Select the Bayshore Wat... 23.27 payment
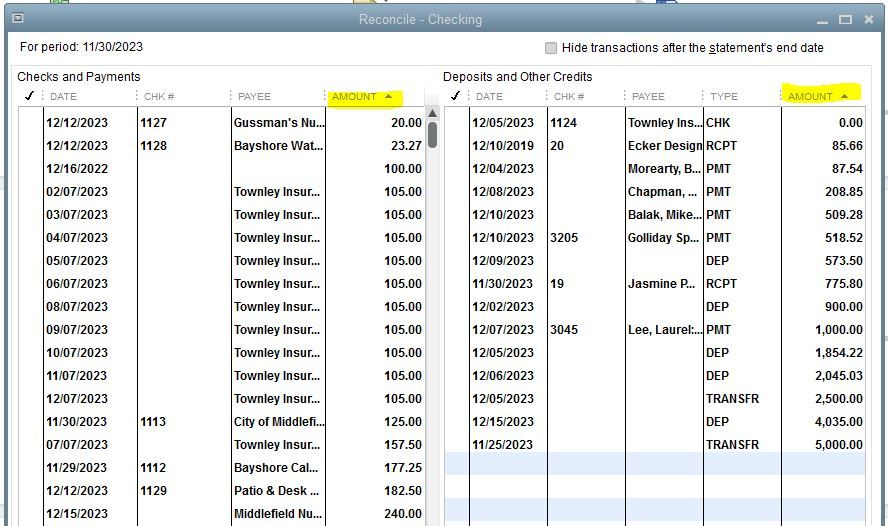This screenshot has width=888, height=526. pos(221,146)
